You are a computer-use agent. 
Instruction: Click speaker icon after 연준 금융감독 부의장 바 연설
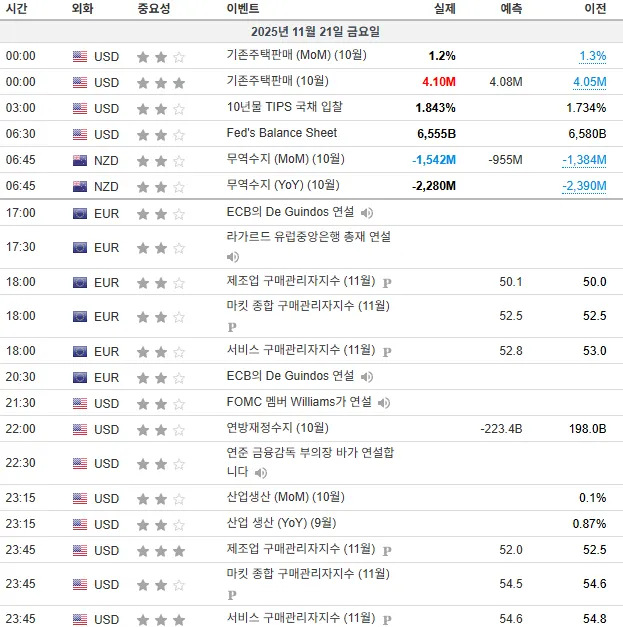pyautogui.click(x=261, y=473)
